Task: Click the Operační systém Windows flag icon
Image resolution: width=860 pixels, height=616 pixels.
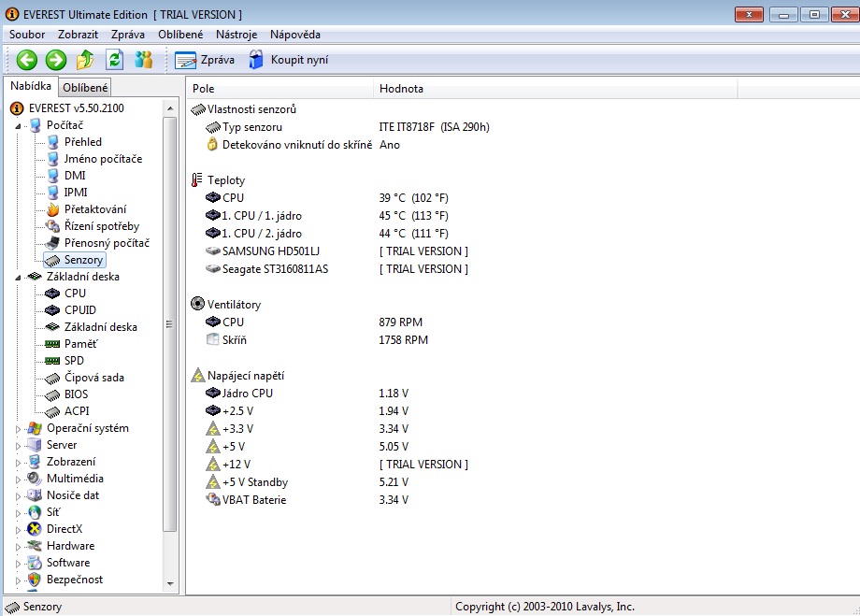Action: (x=35, y=428)
